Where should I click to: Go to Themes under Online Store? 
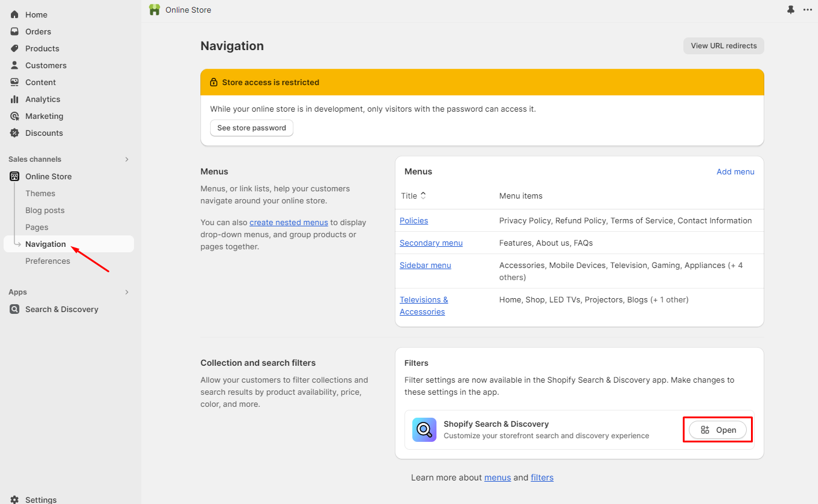point(40,193)
